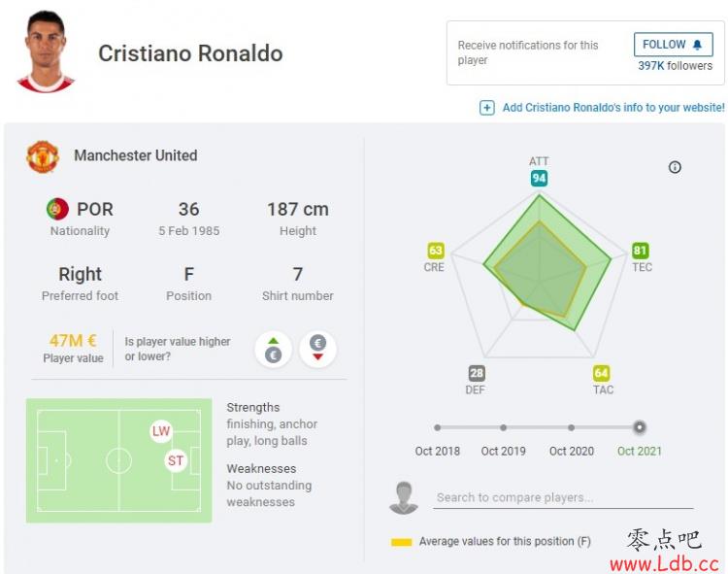Click Cristiano Ronaldo's profile photo
The height and width of the screenshot is (574, 728).
click(x=46, y=51)
